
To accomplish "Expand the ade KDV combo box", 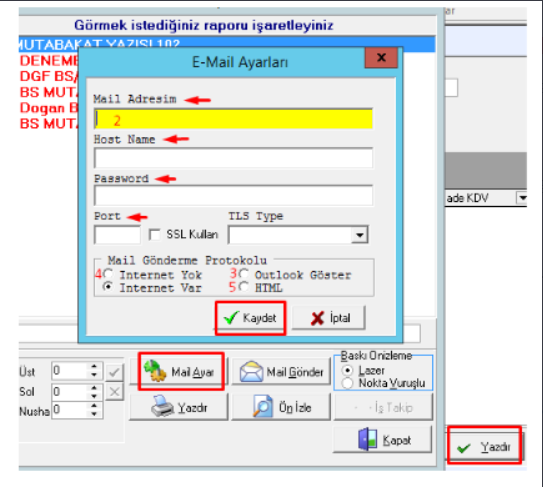I will tap(522, 198).
